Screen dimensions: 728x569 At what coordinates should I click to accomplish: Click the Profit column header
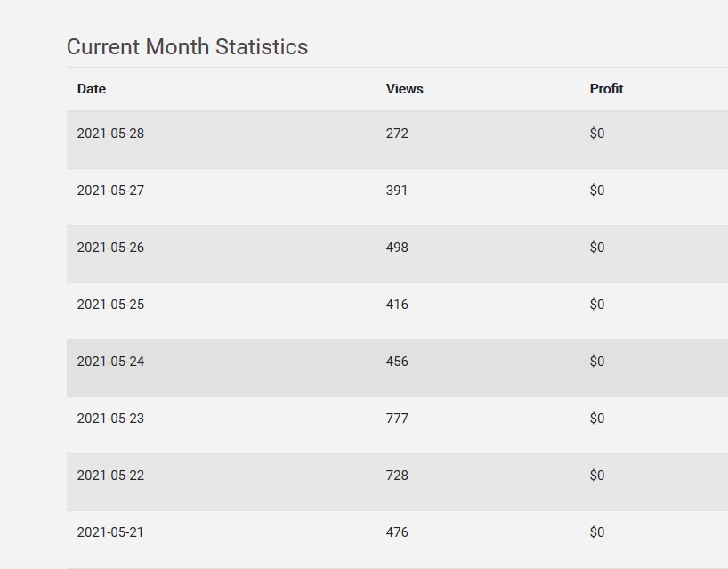tap(606, 89)
